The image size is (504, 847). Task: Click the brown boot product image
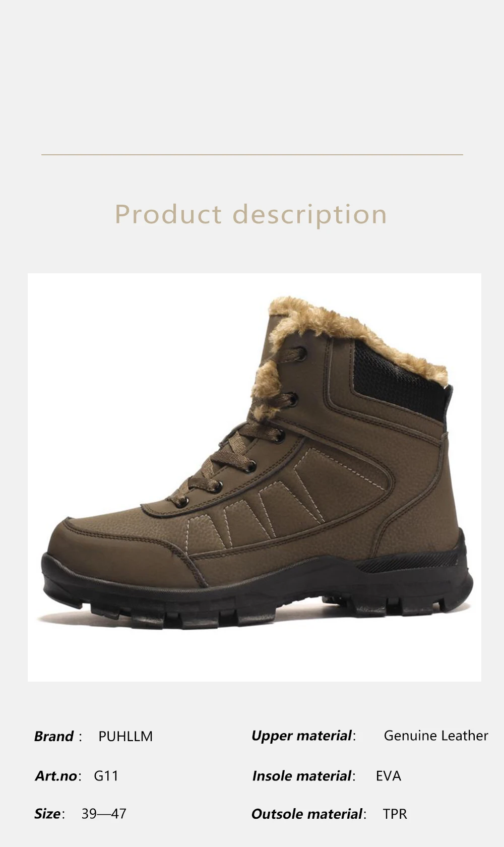pyautogui.click(x=255, y=477)
